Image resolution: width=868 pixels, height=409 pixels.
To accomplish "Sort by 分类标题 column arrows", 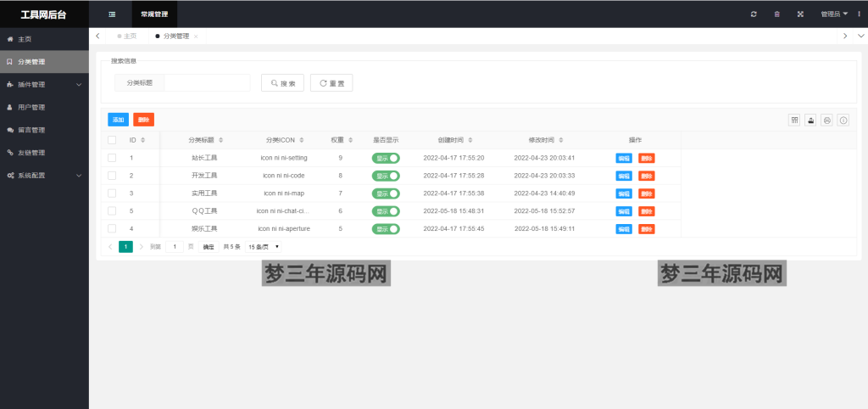I will [x=221, y=140].
